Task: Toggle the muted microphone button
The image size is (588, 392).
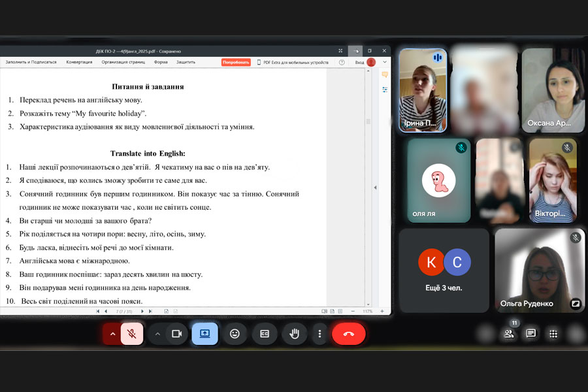Action: pos(131,333)
